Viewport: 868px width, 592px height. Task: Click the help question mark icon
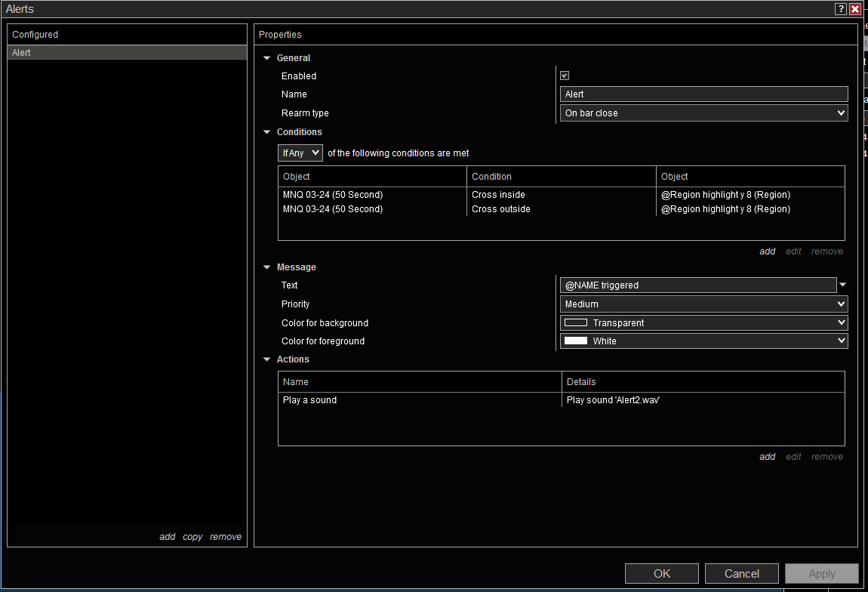click(x=841, y=9)
